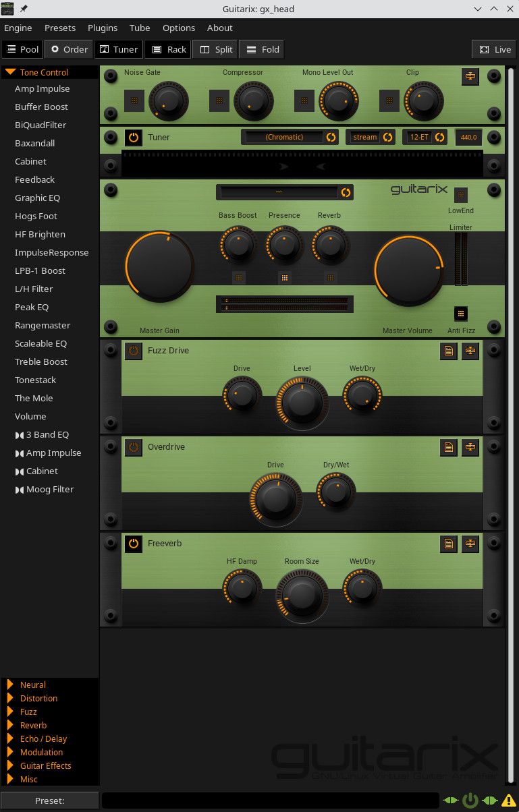Toggle the Fuzz Drive power button
The width and height of the screenshot is (519, 812).
(134, 351)
